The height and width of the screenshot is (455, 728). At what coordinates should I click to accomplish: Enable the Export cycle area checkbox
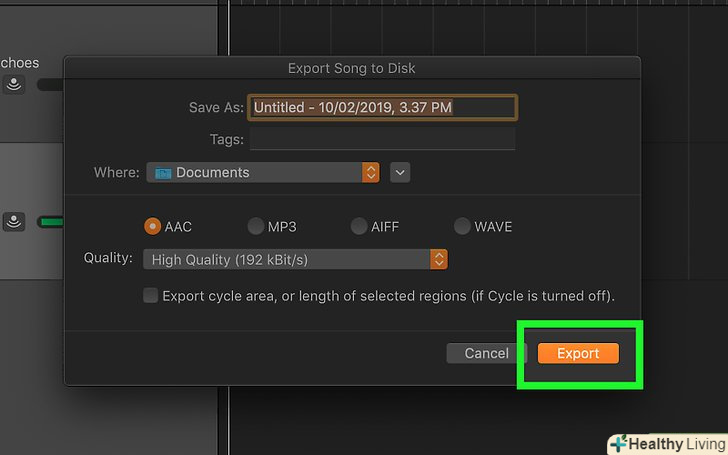point(151,296)
